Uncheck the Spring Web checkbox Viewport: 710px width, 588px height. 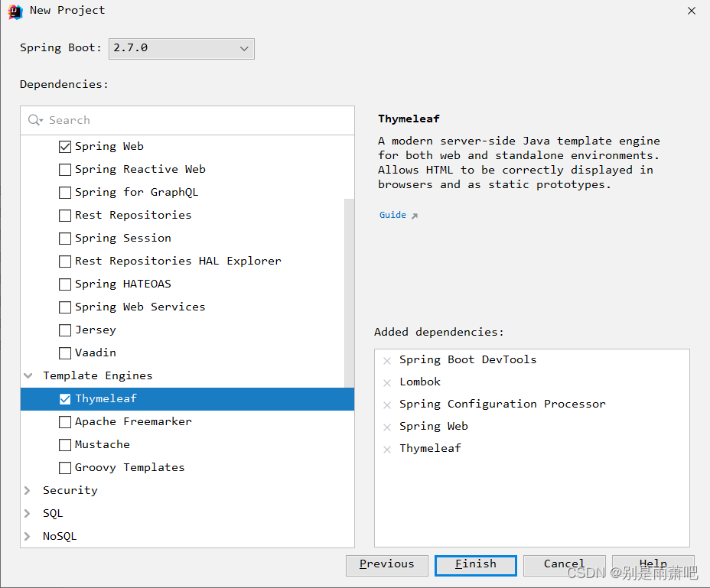65,147
